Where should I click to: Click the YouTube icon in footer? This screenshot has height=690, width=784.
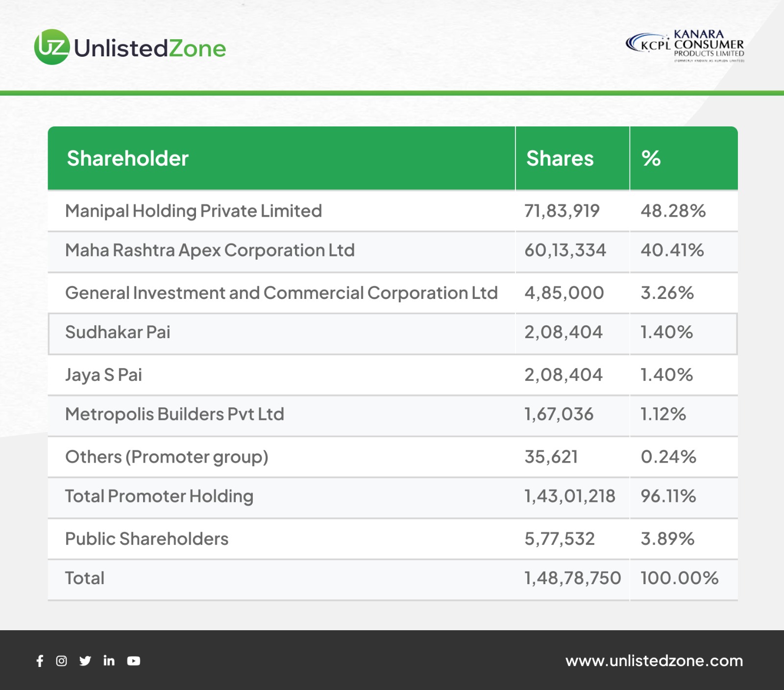[133, 661]
